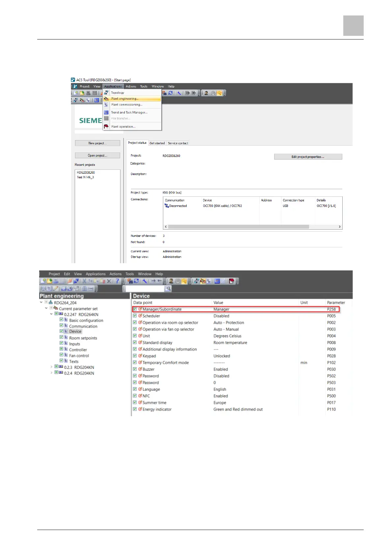This screenshot has width=392, height=554.
Task: Select the Controller tree item
Action: [78, 350]
